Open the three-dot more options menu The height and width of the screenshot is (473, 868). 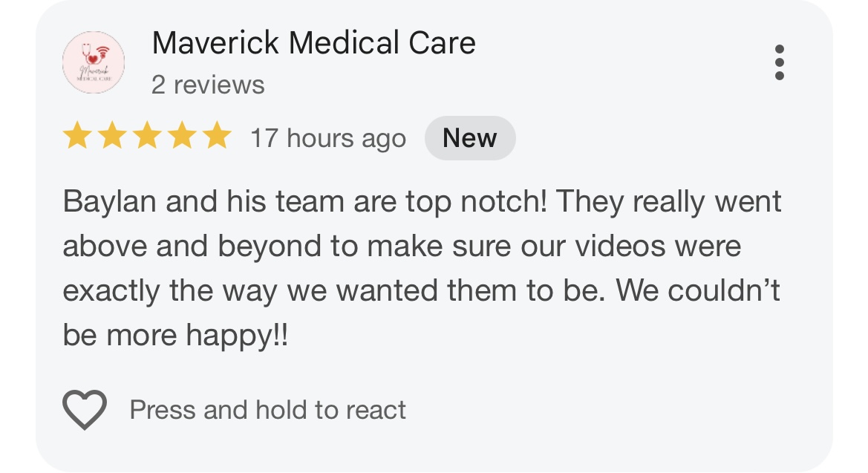click(x=780, y=62)
